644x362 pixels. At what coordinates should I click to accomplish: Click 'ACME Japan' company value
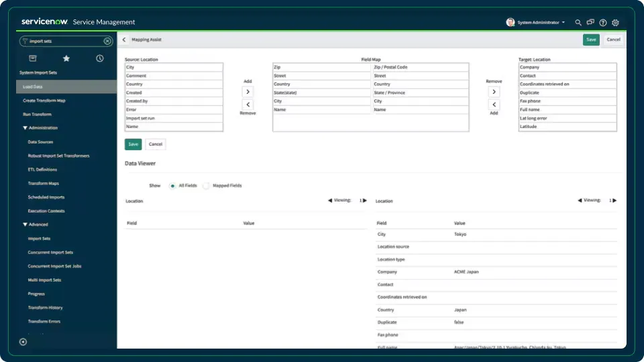tap(466, 271)
